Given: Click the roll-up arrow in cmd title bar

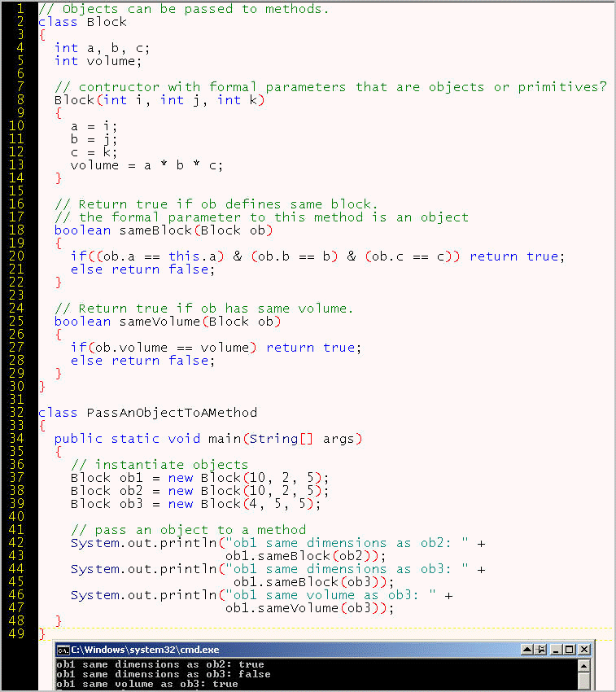Looking at the screenshot, I should point(526,650).
